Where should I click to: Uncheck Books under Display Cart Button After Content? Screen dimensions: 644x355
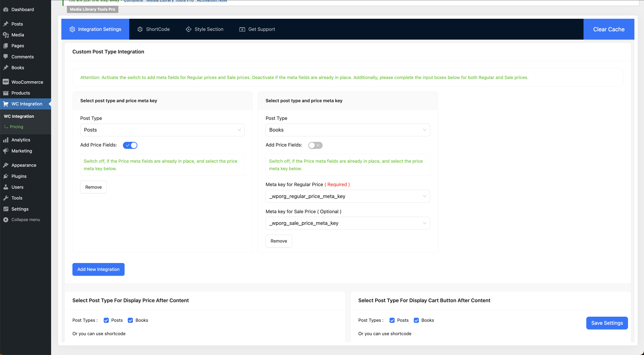(416, 320)
